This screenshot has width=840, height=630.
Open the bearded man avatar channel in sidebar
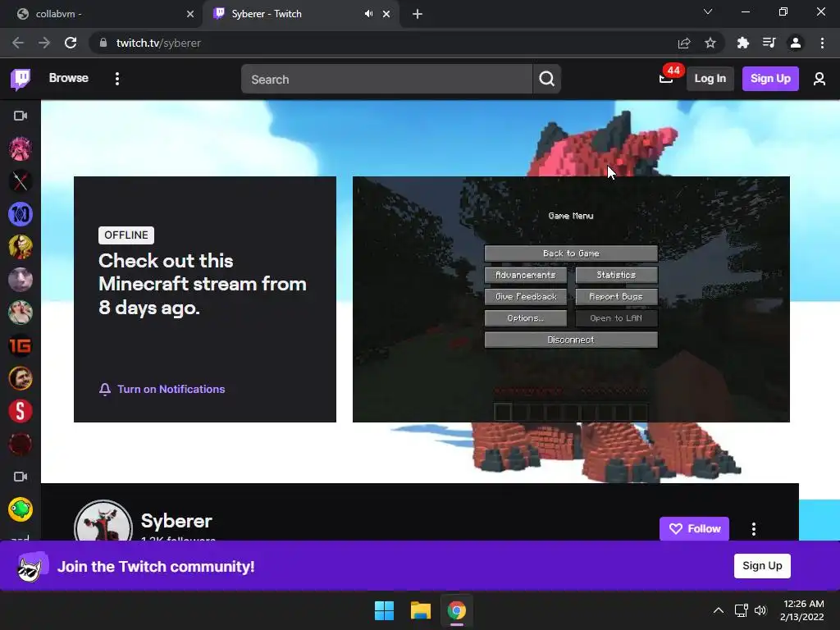pyautogui.click(x=21, y=379)
